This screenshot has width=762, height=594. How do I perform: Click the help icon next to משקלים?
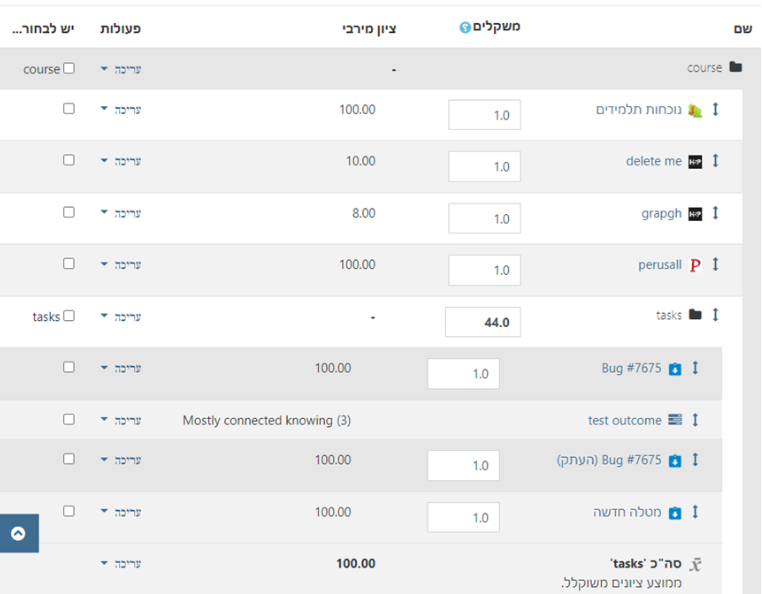[x=464, y=27]
